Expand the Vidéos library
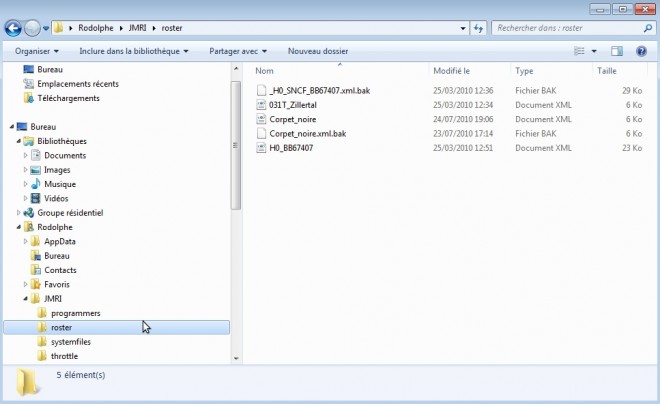Screen dimensions: 660x404 tap(25, 198)
